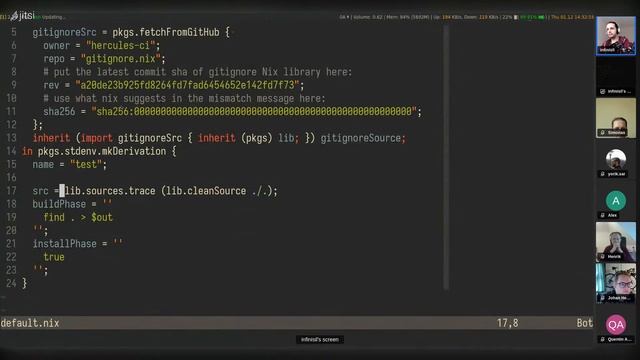Click the comment about the mismatch message

click(184, 98)
